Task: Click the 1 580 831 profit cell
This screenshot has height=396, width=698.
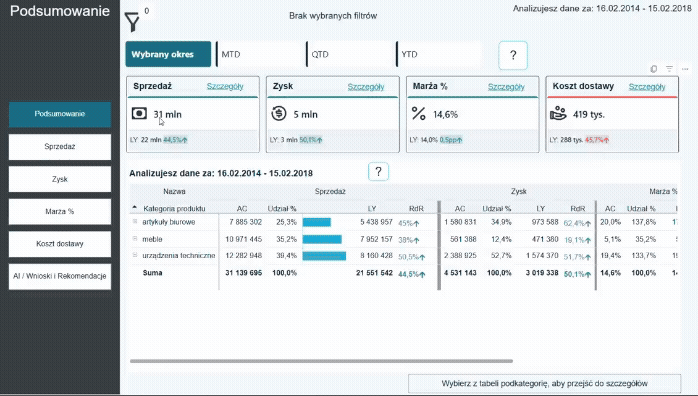Action: (x=460, y=222)
